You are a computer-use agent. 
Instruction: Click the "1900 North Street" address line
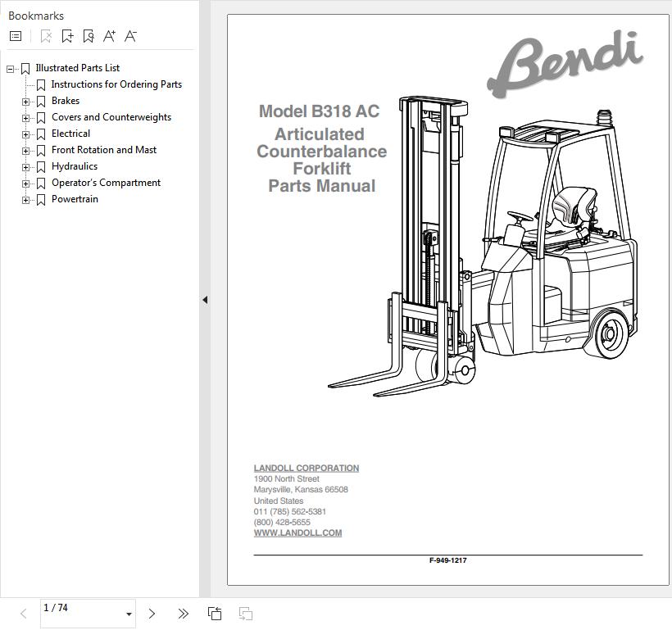(287, 478)
